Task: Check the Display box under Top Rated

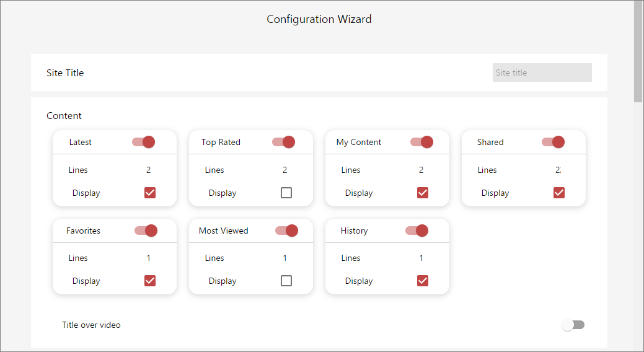Action: (x=286, y=193)
